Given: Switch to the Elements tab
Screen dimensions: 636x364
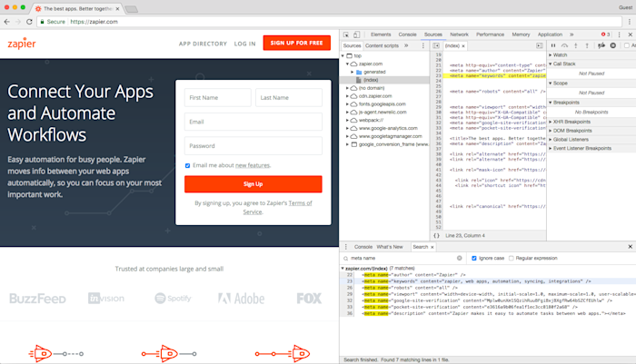Looking at the screenshot, I should (x=381, y=34).
